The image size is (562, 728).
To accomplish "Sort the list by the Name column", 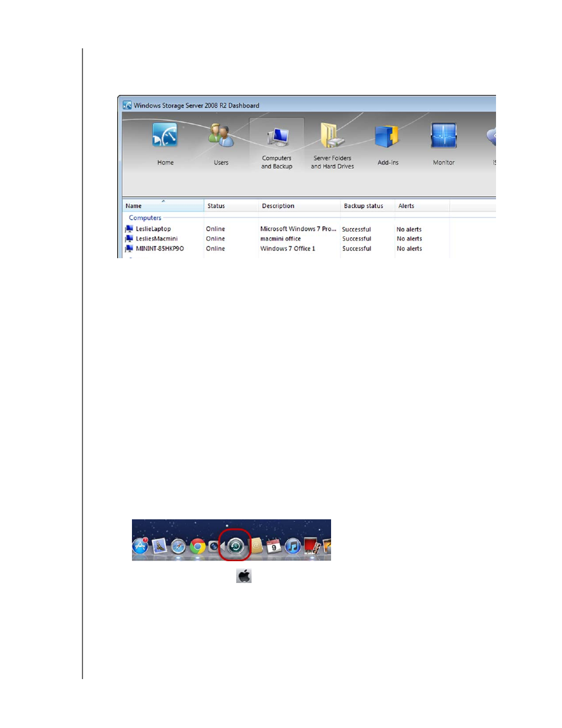I will point(163,206).
